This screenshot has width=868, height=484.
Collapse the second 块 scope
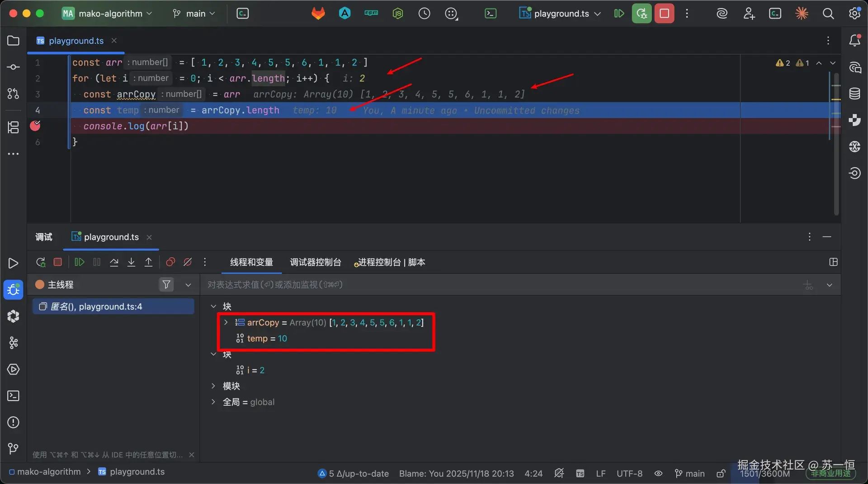coord(213,354)
